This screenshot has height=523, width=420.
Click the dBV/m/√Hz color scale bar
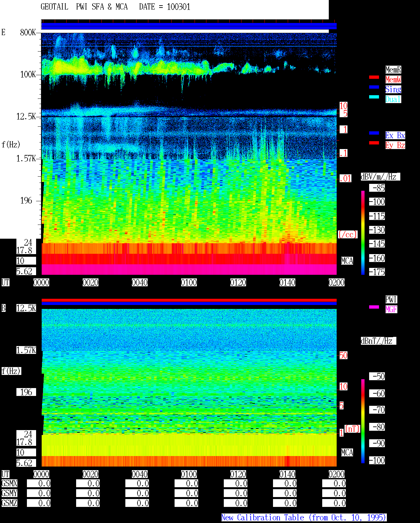(363, 232)
